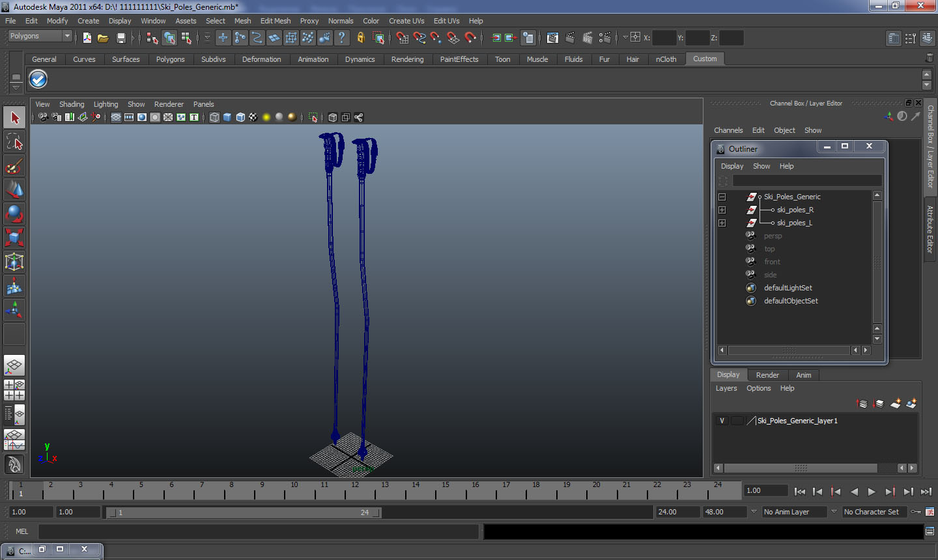Expand ski_poles_R node in Outliner

click(x=722, y=210)
